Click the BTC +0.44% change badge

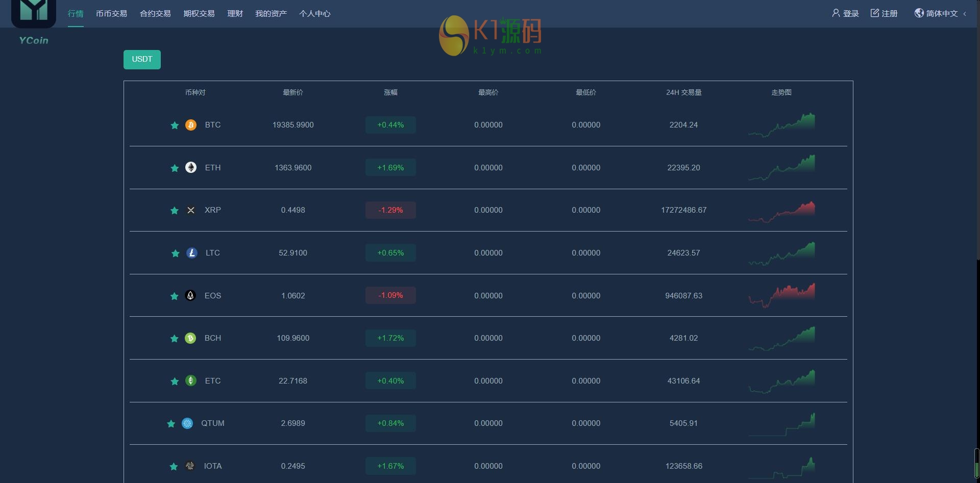tap(390, 125)
